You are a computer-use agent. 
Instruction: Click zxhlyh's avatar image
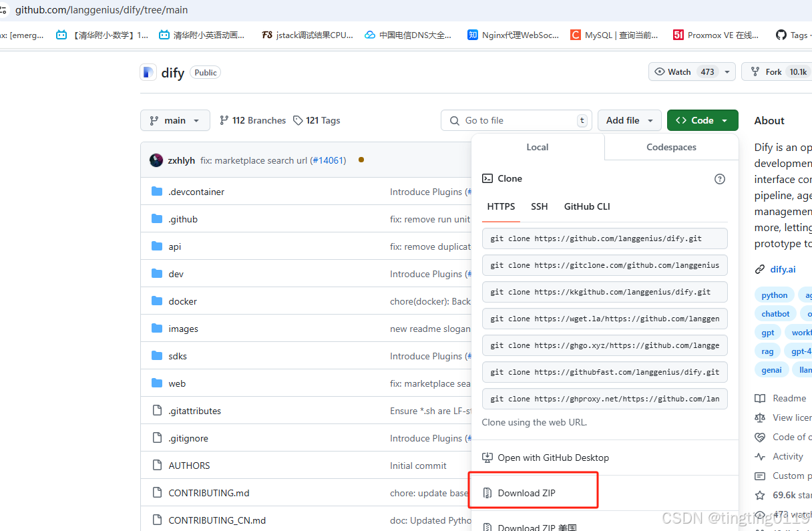[x=156, y=160]
